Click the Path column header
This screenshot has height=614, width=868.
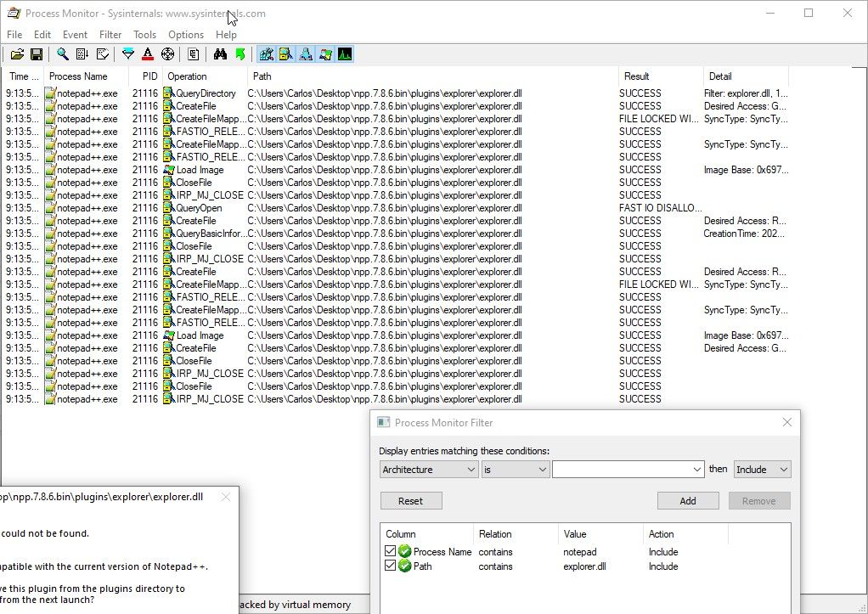(433, 76)
